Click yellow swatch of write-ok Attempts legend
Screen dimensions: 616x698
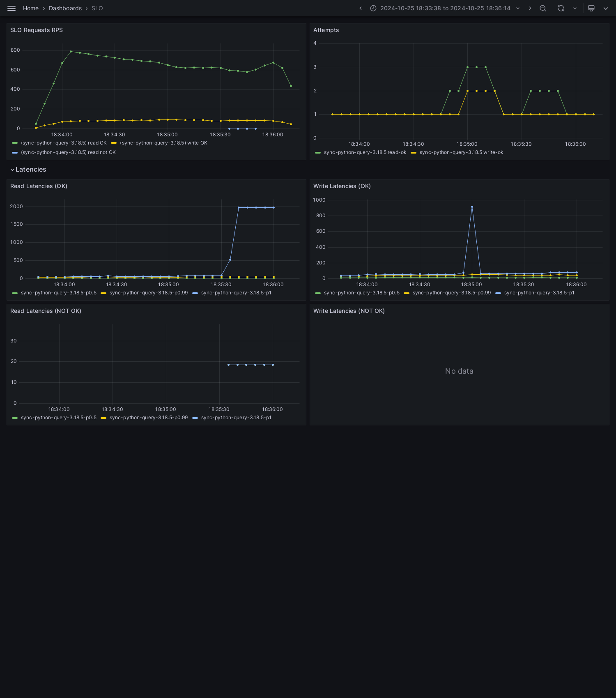tap(414, 152)
